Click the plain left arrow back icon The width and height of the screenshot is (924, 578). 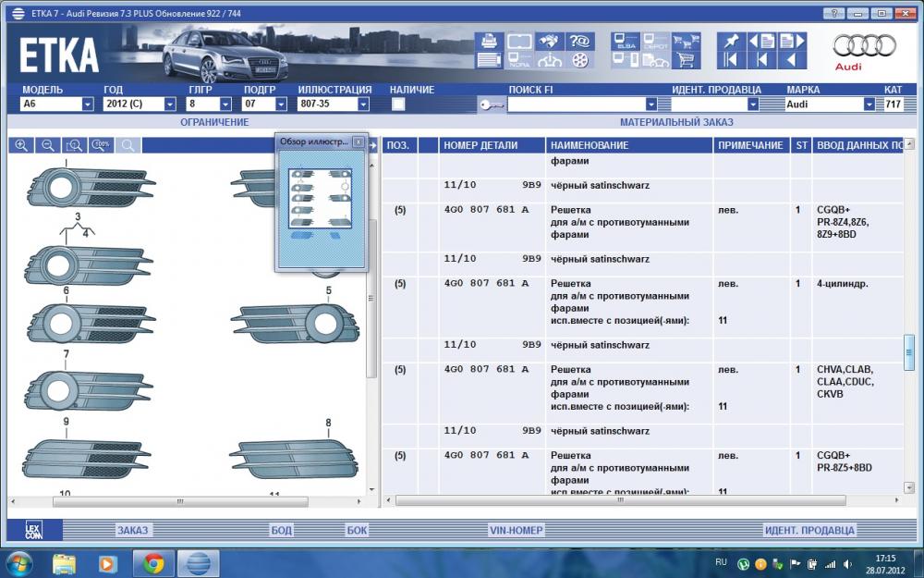(x=792, y=60)
